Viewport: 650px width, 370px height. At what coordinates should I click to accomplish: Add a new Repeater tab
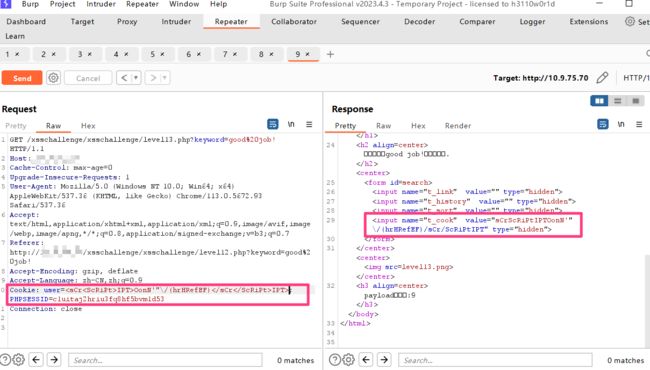330,54
